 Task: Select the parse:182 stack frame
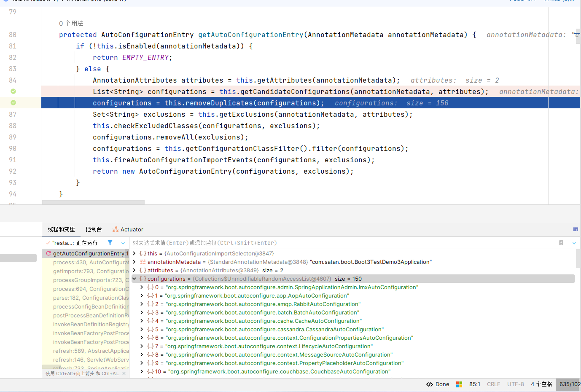point(86,298)
